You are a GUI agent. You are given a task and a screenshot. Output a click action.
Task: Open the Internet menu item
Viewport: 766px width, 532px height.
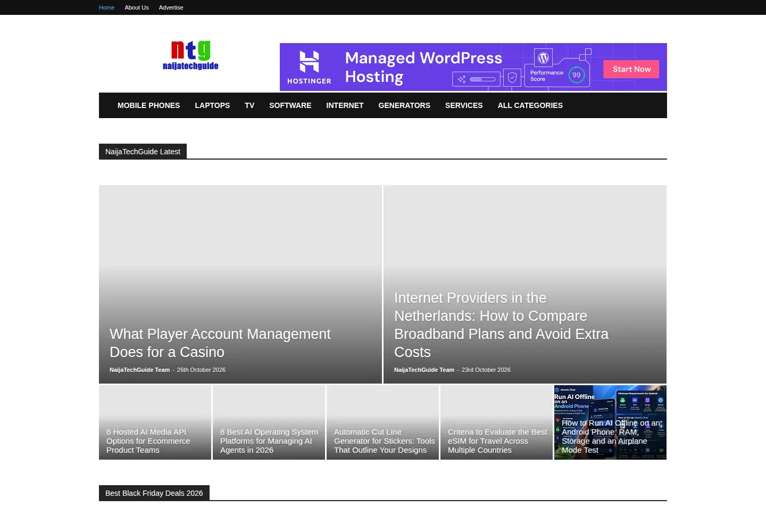[345, 105]
